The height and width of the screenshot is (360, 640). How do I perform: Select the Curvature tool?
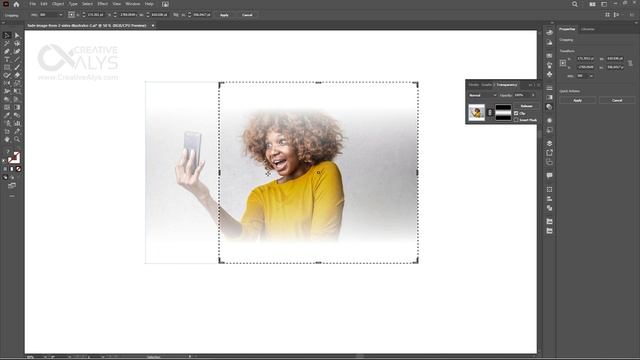tap(17, 51)
